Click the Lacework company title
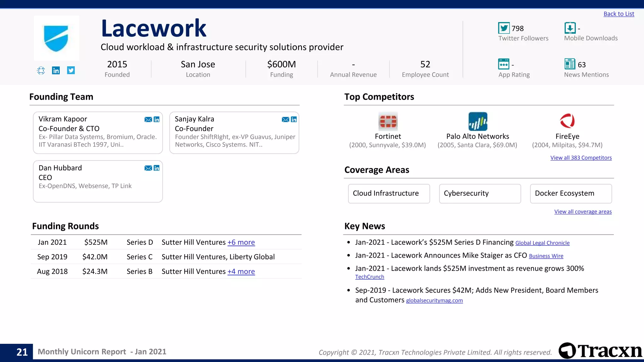 (153, 28)
